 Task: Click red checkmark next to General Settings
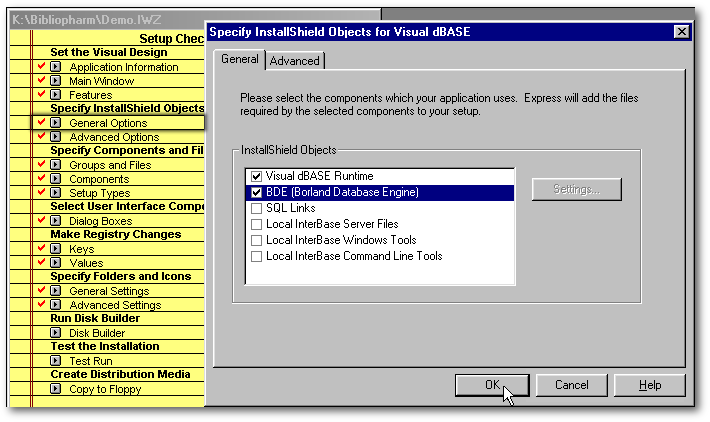point(41,290)
